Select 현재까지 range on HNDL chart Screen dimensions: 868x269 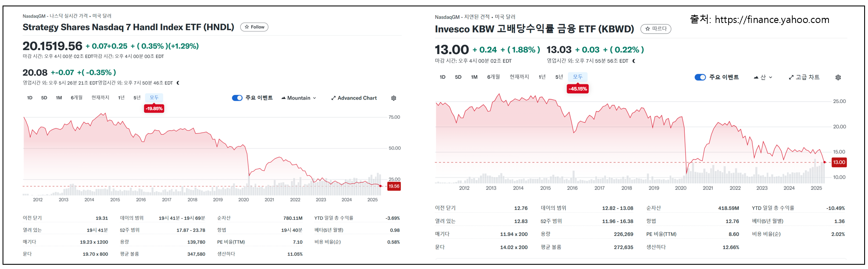pyautogui.click(x=100, y=98)
